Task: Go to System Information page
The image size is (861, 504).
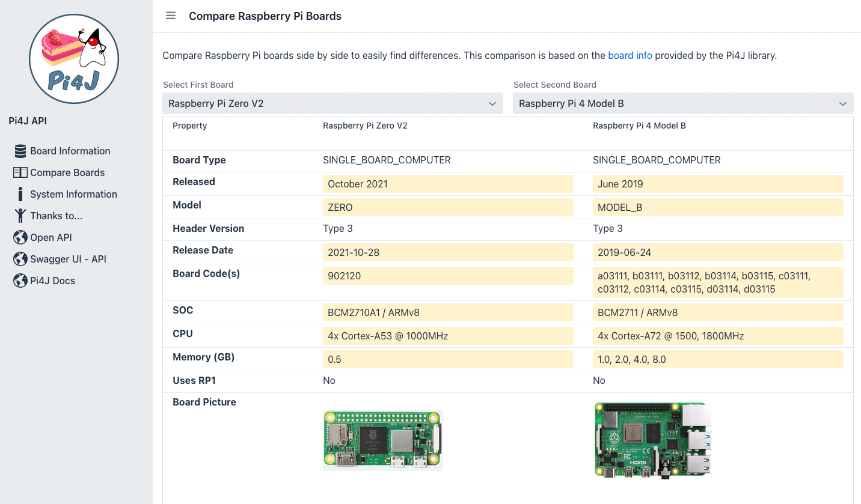Action: pyautogui.click(x=73, y=194)
